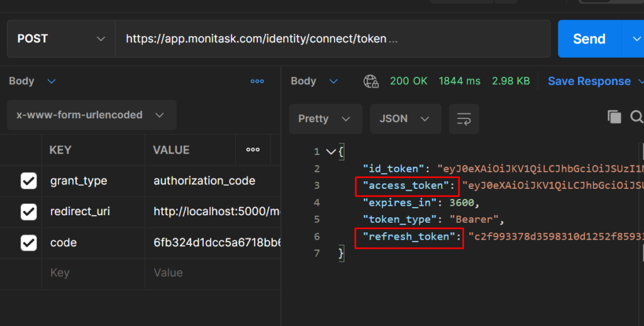Collapse the JSON object at line 1
Viewport: 644px width, 326px height.
click(331, 152)
